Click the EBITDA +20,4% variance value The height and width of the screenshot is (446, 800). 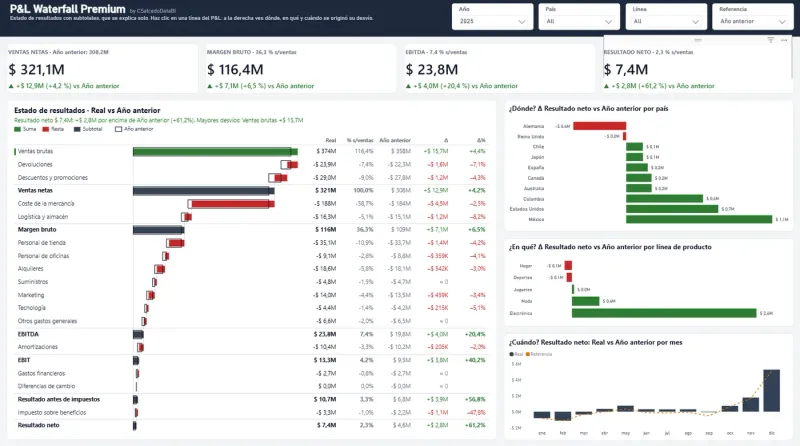pyautogui.click(x=475, y=334)
